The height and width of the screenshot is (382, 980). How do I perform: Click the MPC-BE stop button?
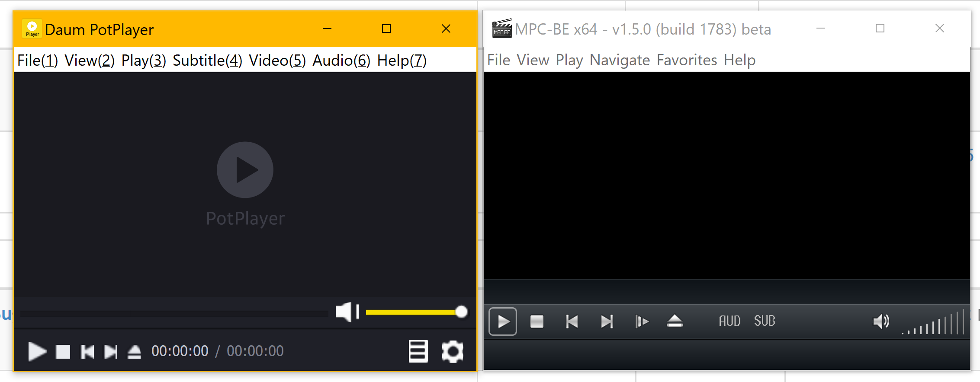tap(537, 322)
